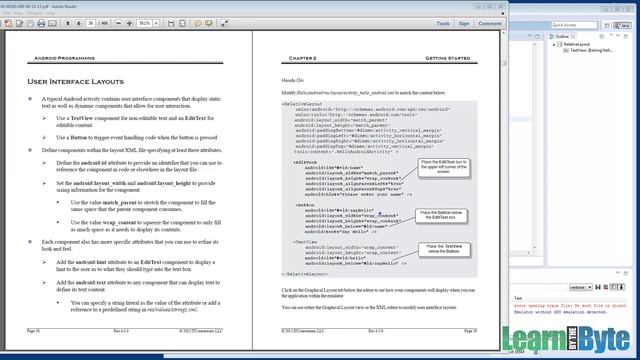The image size is (640, 360).
Task: Click the Fit One Full Page icon
Action: coord(182,24)
